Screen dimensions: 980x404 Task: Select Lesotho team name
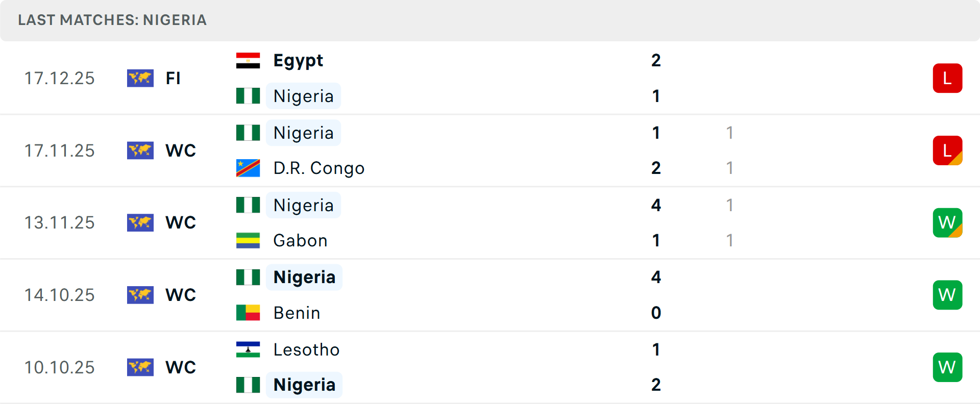click(x=306, y=349)
